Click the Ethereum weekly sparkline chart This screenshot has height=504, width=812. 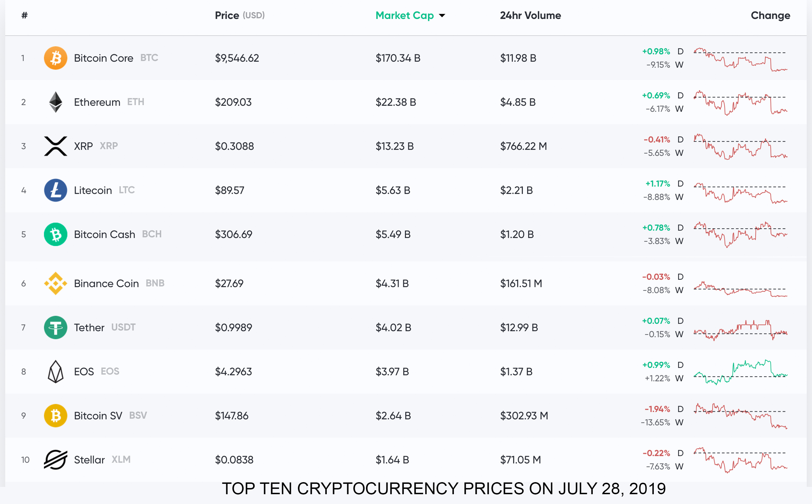point(740,103)
